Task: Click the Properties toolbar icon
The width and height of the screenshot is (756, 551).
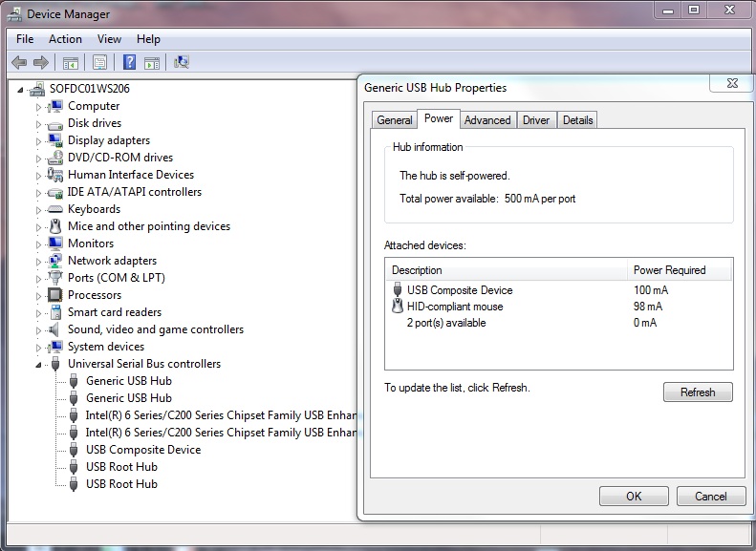Action: (x=99, y=63)
